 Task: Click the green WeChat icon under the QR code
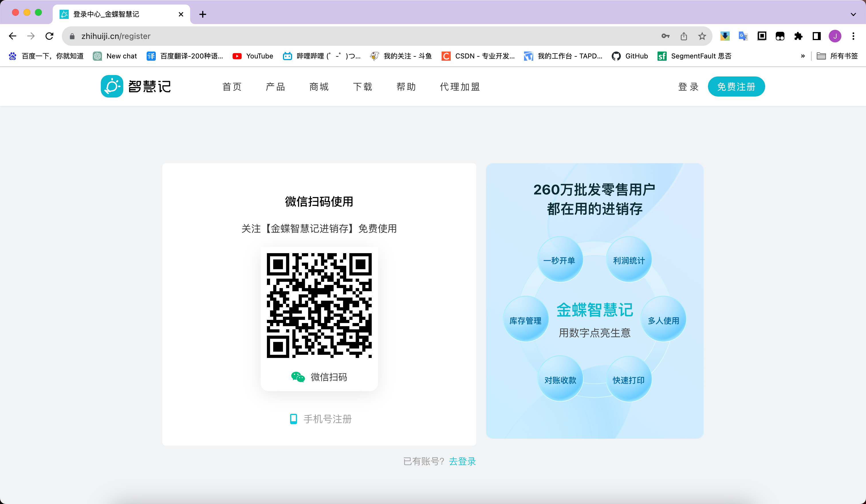coord(298,377)
